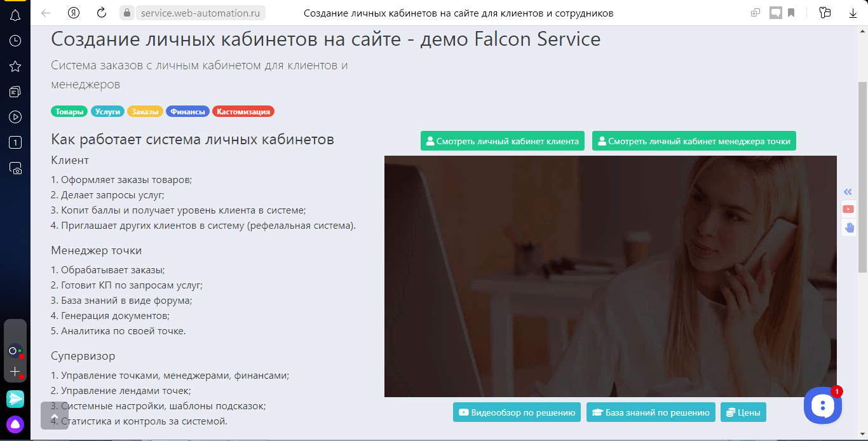Open video play icon in sidebar

tap(15, 117)
